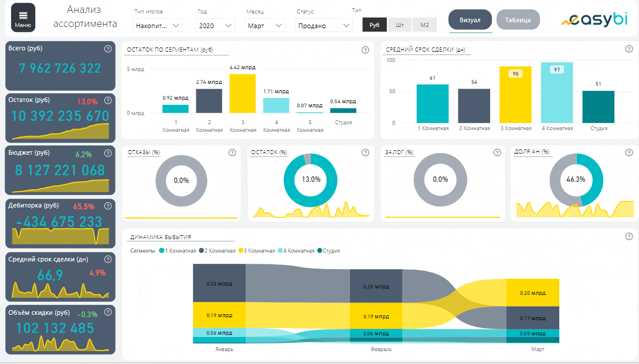Viewport: 639px width, 364px height.
Task: Click the average deal value 66,9
Action: click(50, 275)
